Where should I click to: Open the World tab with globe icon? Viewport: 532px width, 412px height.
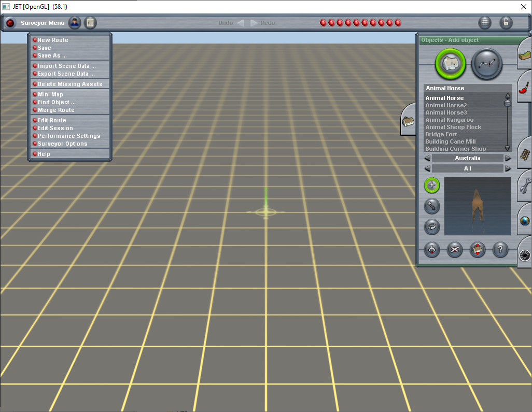point(525,220)
